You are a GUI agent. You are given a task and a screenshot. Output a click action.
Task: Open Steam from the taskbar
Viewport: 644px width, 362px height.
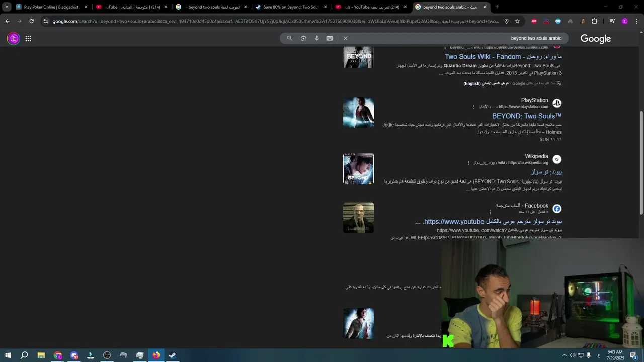tap(173, 355)
